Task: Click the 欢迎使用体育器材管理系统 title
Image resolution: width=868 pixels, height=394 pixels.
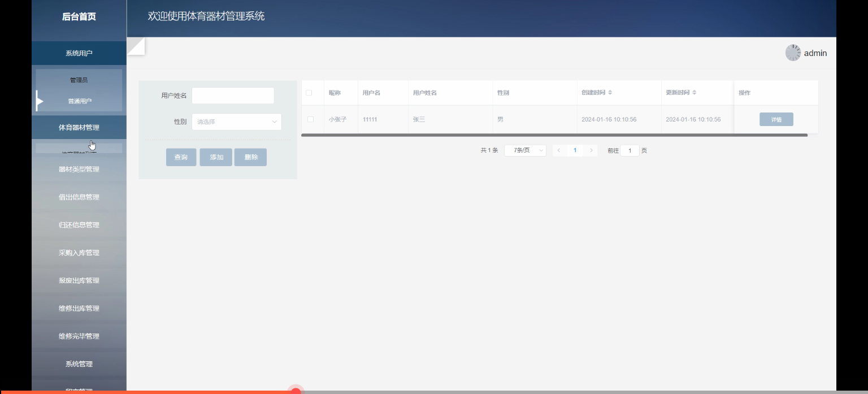Action: click(206, 16)
